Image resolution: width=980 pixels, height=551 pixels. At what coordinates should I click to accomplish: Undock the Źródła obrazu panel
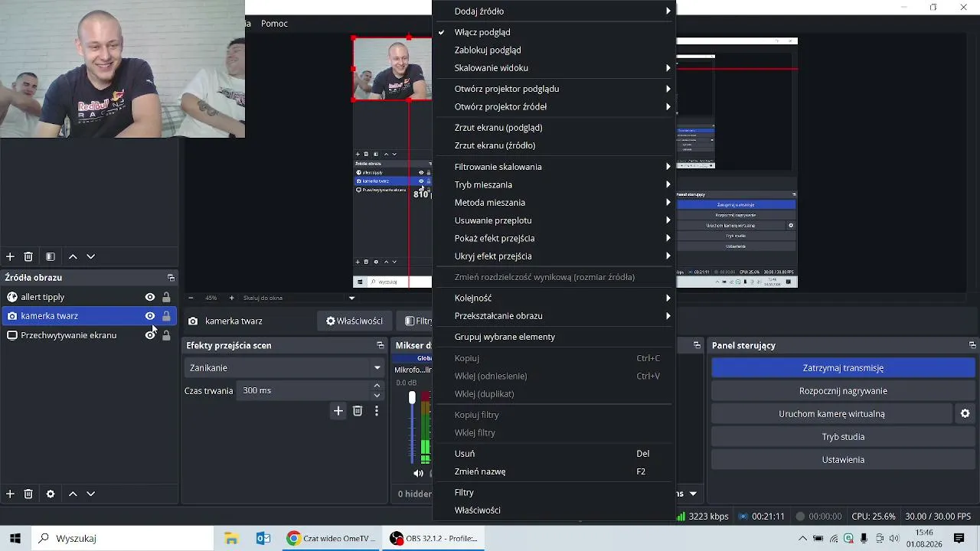(x=171, y=278)
